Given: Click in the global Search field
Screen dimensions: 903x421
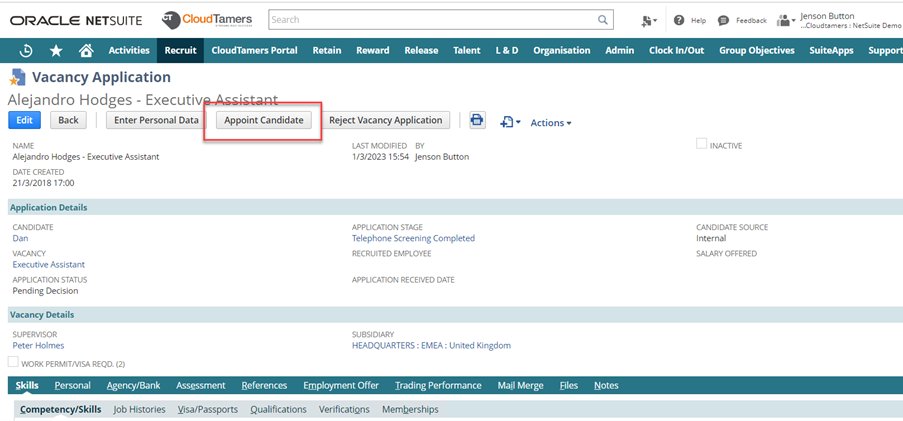Looking at the screenshot, I should coord(432,20).
